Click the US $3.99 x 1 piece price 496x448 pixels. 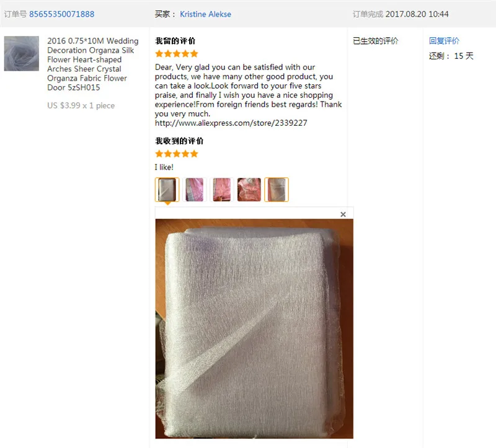(x=81, y=105)
